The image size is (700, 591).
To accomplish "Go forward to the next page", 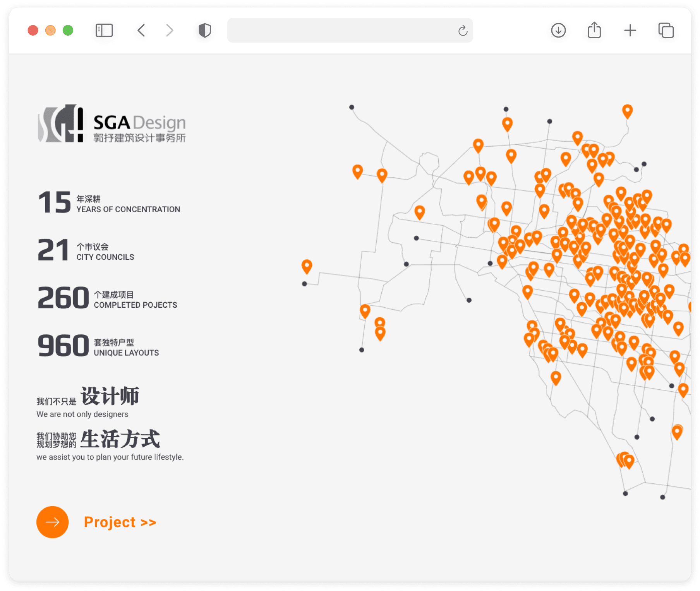I will click(x=170, y=30).
